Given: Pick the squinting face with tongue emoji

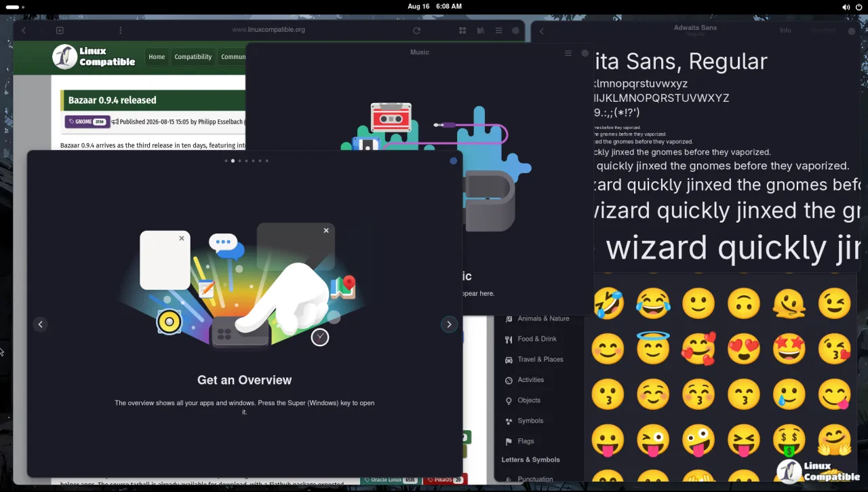Looking at the screenshot, I should [744, 439].
